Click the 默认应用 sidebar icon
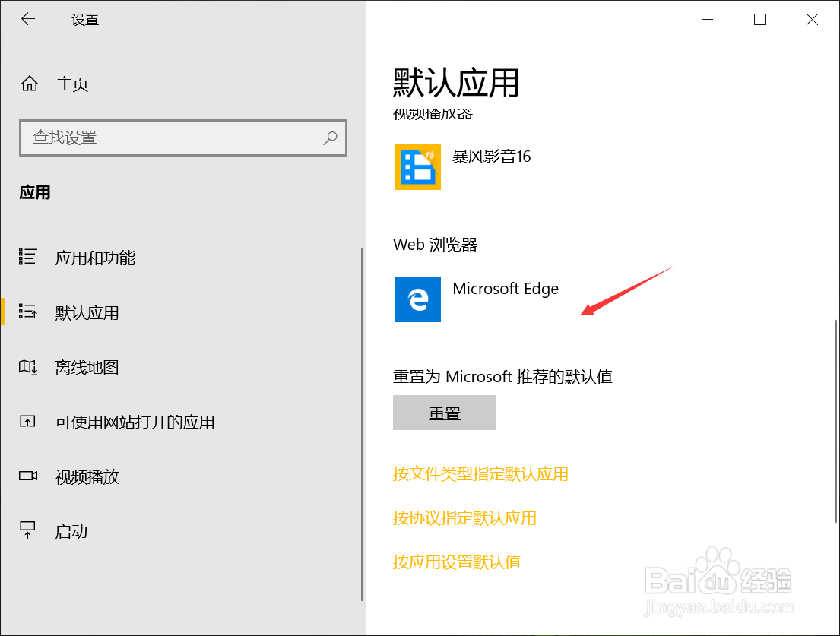This screenshot has height=636, width=840. (x=27, y=312)
